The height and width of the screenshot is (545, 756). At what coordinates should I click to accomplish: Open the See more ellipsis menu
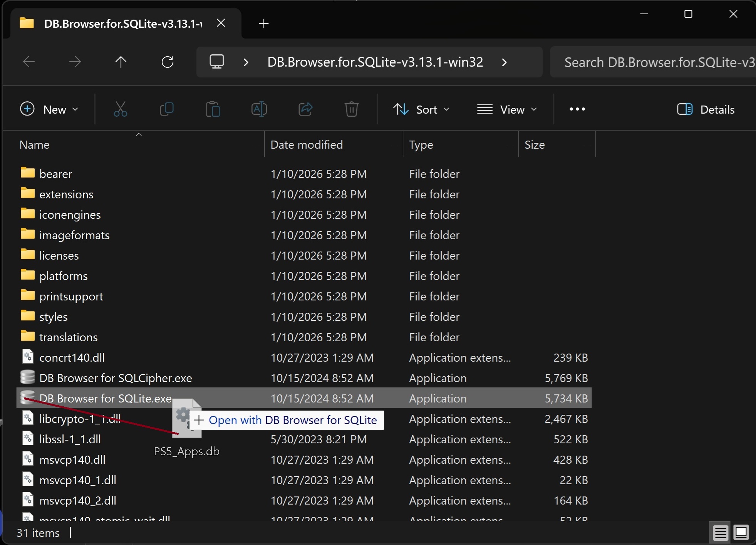coord(577,109)
